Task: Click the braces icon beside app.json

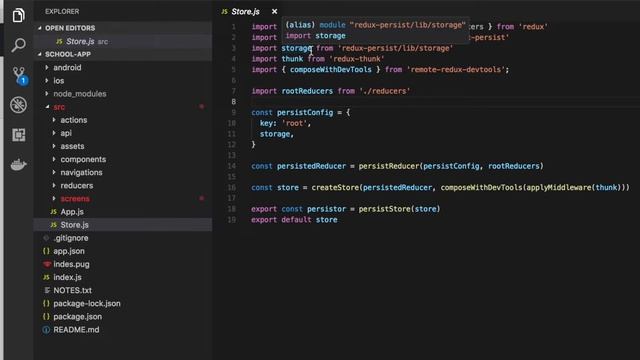Action: (46, 251)
